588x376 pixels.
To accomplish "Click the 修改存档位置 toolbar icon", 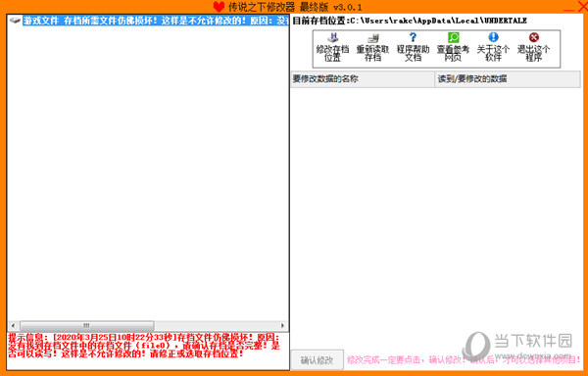I will click(332, 47).
